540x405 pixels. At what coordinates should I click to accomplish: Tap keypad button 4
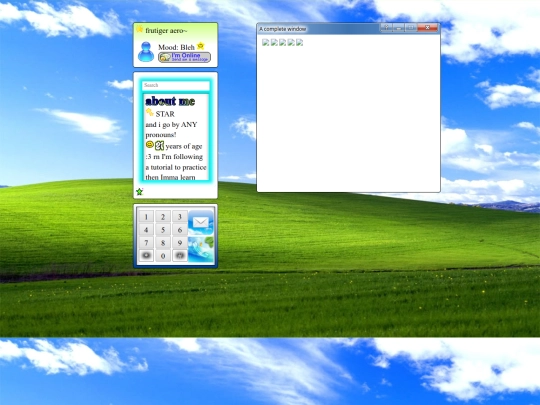tap(146, 230)
